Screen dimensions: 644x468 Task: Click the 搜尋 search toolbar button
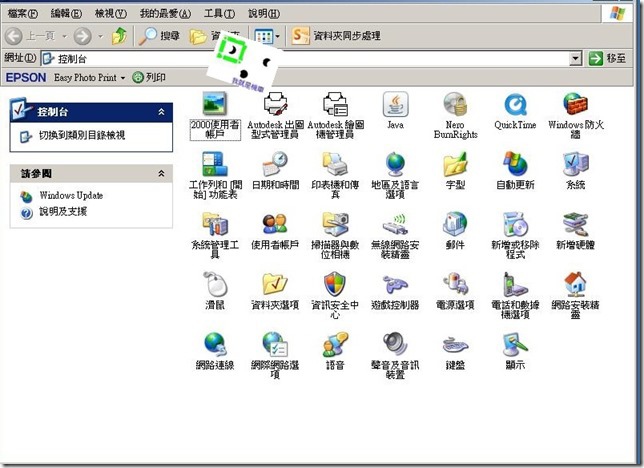(159, 36)
